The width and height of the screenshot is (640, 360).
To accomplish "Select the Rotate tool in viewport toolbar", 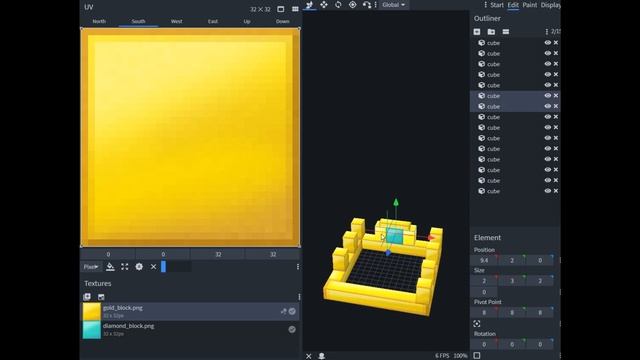I will pyautogui.click(x=338, y=5).
